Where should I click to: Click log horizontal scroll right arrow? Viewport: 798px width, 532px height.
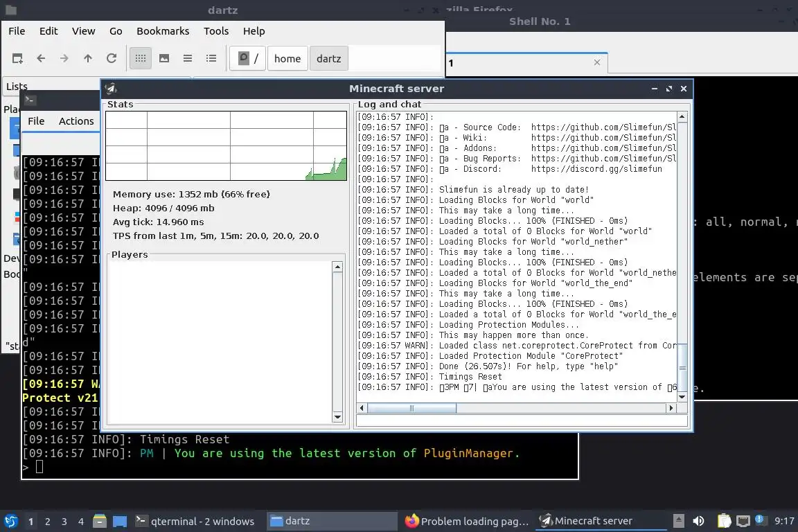[x=671, y=408]
